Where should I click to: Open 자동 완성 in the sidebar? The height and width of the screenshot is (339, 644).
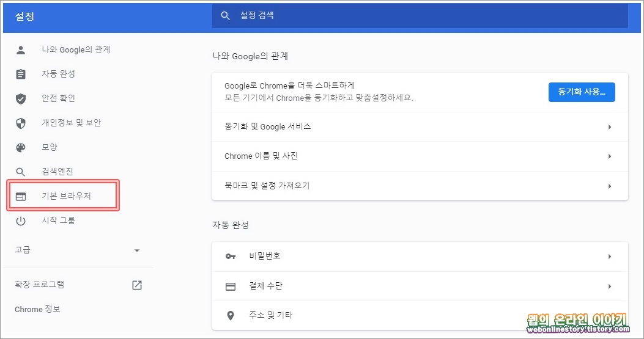58,74
